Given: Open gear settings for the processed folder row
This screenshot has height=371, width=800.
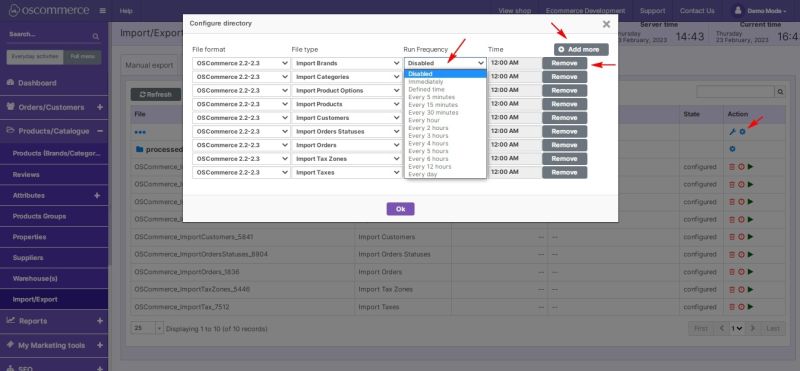Looking at the screenshot, I should click(733, 149).
